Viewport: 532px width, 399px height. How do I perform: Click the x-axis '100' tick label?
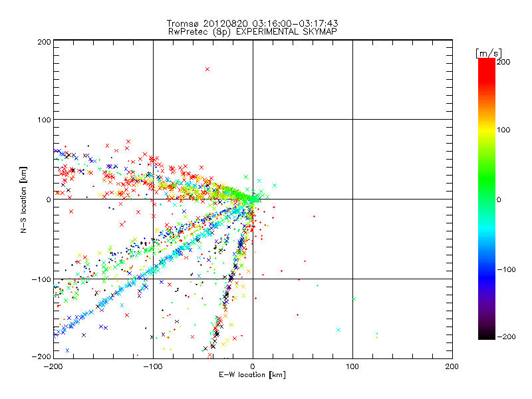click(x=352, y=367)
